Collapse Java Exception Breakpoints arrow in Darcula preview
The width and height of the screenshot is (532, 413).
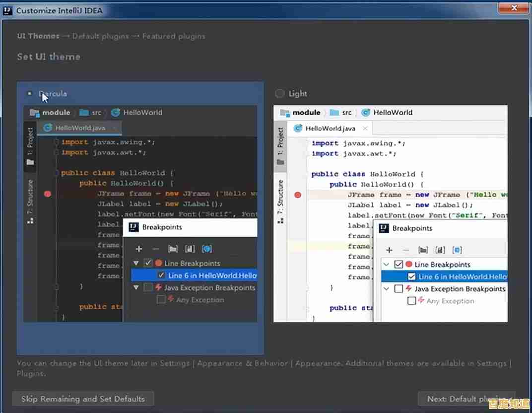coord(136,287)
